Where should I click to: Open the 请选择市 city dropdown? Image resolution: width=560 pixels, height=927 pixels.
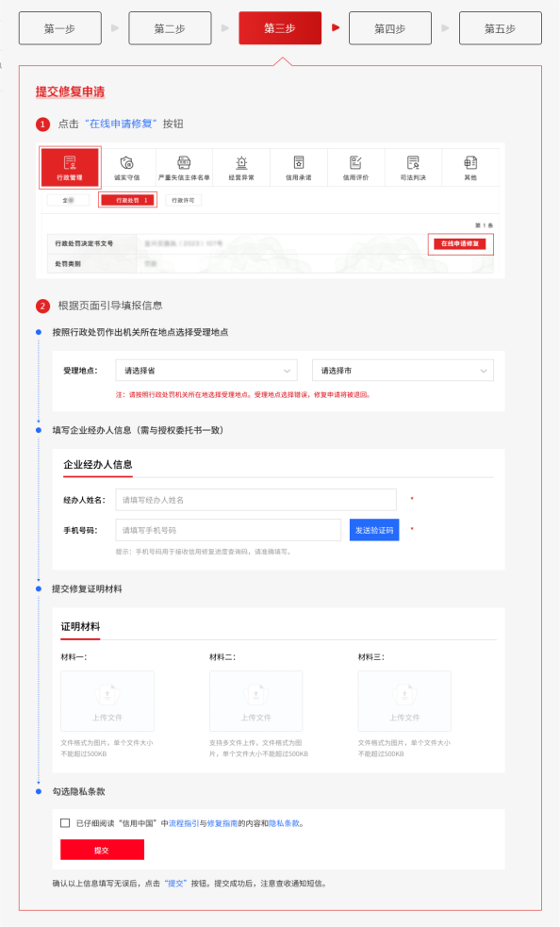coord(403,371)
